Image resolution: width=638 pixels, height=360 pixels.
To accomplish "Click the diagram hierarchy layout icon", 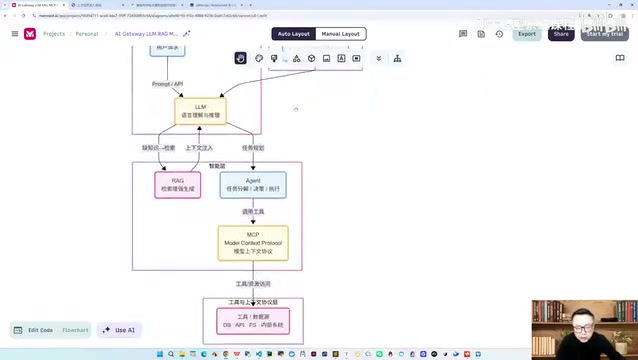I will click(x=398, y=58).
